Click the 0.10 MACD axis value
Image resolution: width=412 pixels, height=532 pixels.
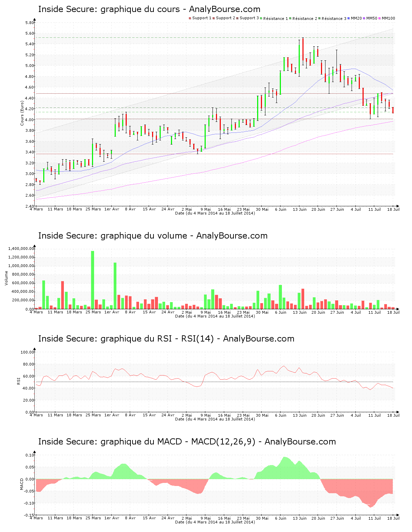click(30, 455)
